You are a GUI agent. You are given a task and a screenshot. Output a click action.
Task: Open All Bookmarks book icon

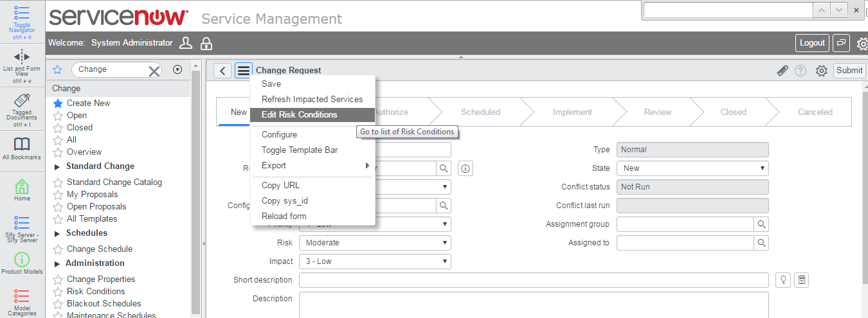click(x=22, y=144)
